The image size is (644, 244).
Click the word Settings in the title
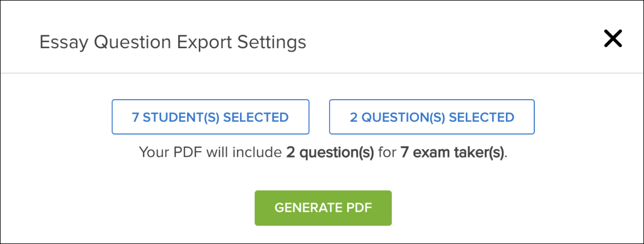pos(272,43)
